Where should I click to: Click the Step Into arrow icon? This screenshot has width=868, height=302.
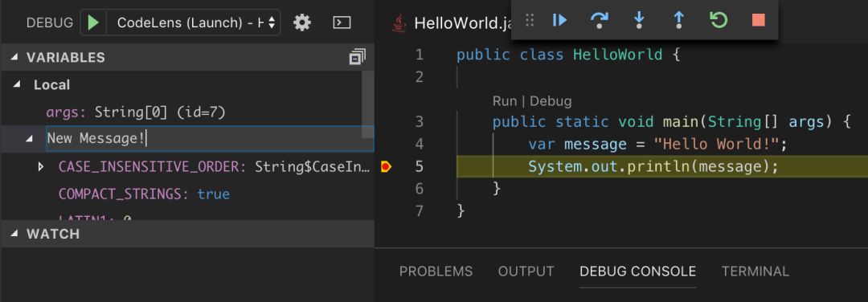(639, 20)
